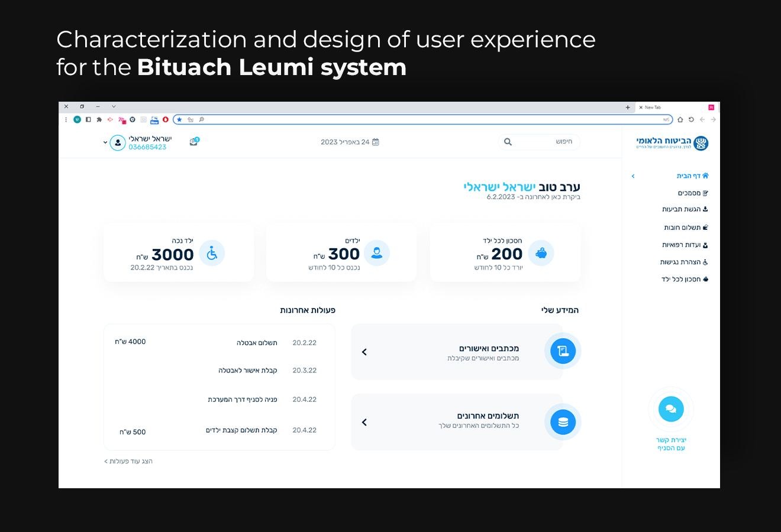Image resolution: width=781 pixels, height=532 pixels.
Task: Click the Bituach Leumi logo
Action: tap(672, 143)
